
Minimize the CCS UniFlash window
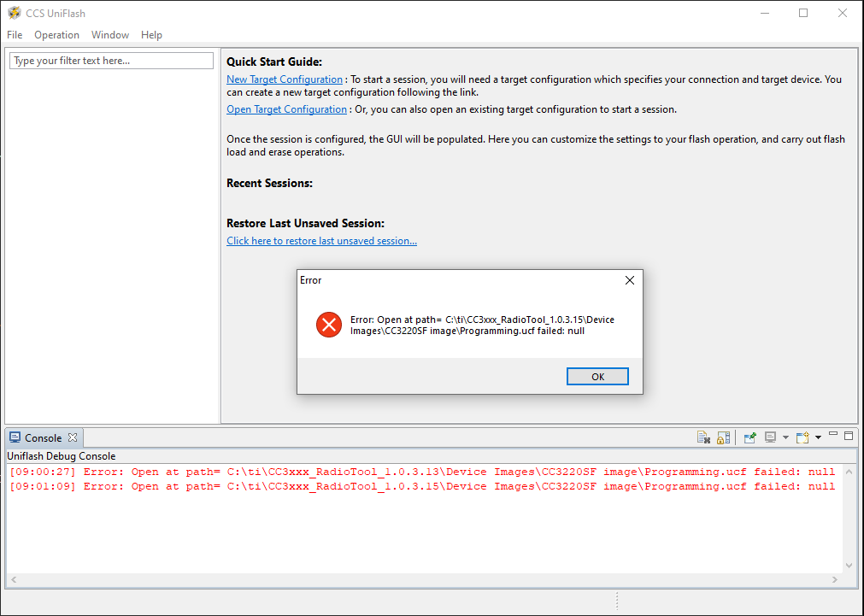click(x=765, y=13)
